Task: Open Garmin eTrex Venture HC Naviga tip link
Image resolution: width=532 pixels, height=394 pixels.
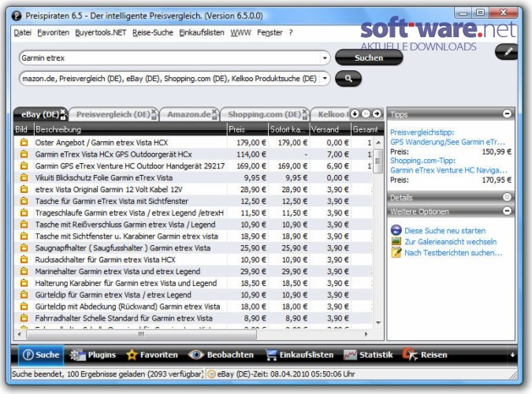Action: [449, 170]
